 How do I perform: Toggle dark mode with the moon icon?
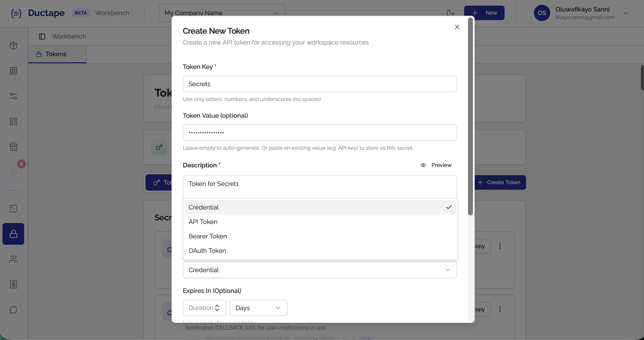[450, 13]
